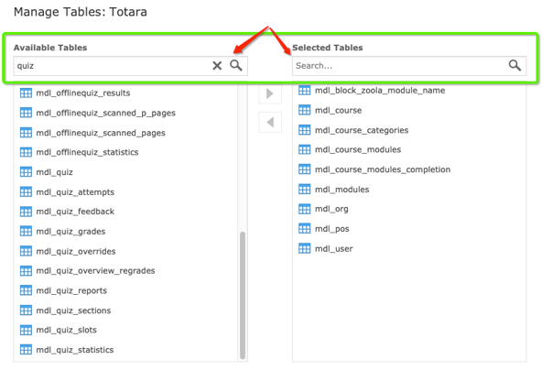Click the left-arrow button to remove tables
552x392 pixels.
tap(270, 122)
